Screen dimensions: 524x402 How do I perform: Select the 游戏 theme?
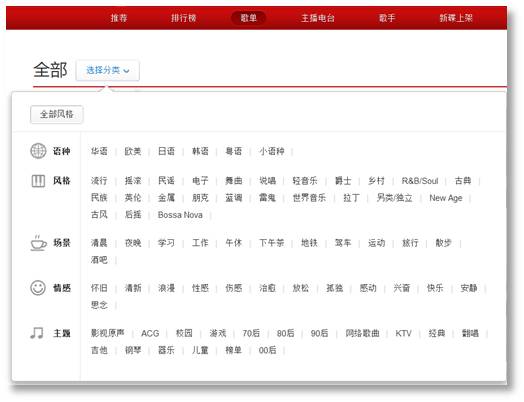(218, 333)
